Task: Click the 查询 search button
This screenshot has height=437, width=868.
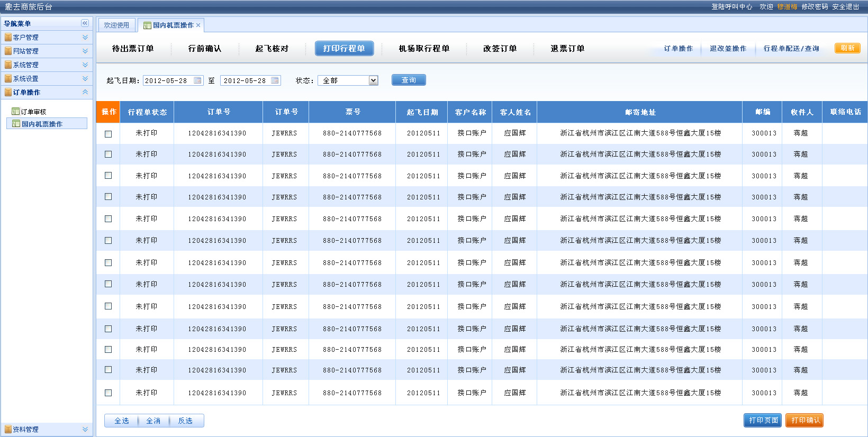Action: 409,80
